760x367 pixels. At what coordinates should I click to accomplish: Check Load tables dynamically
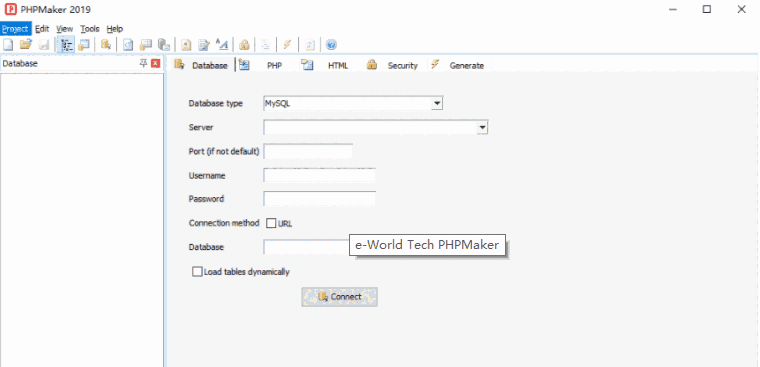point(197,271)
